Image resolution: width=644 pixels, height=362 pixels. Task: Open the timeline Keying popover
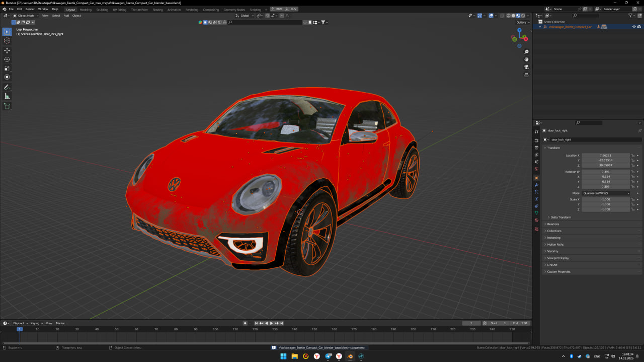coord(36,323)
